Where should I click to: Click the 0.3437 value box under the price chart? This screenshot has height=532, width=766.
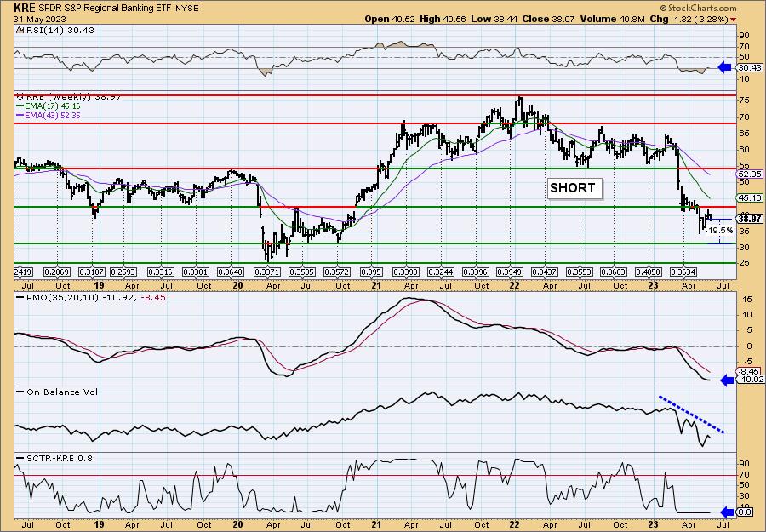click(x=545, y=272)
